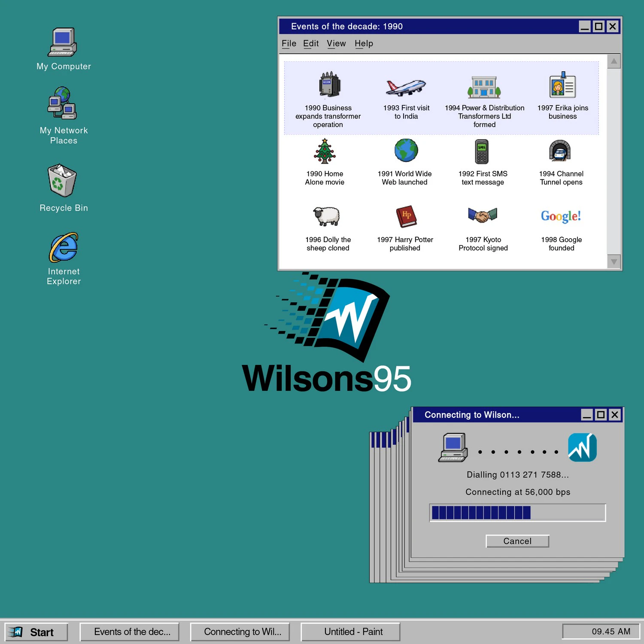
Task: Open the Help menu
Action: (364, 43)
